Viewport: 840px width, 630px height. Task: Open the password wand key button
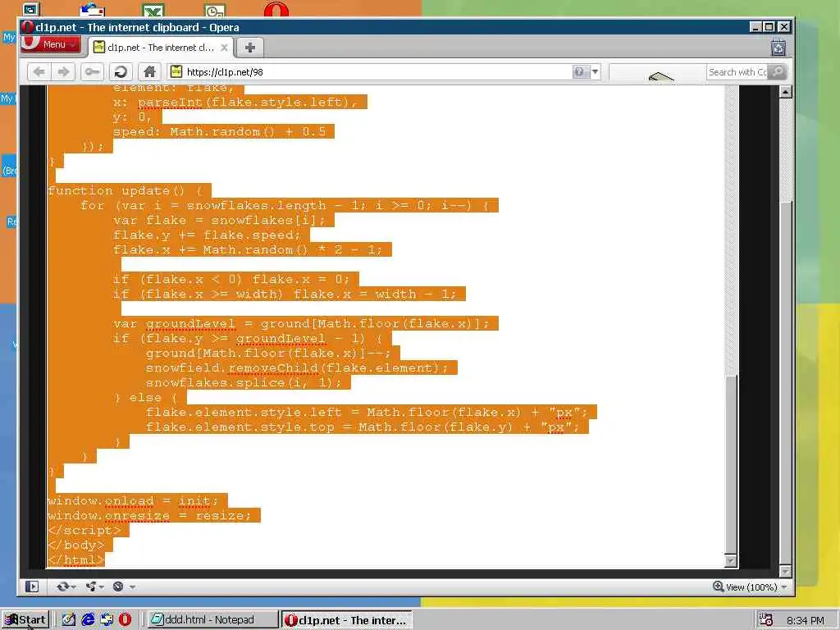[x=92, y=72]
